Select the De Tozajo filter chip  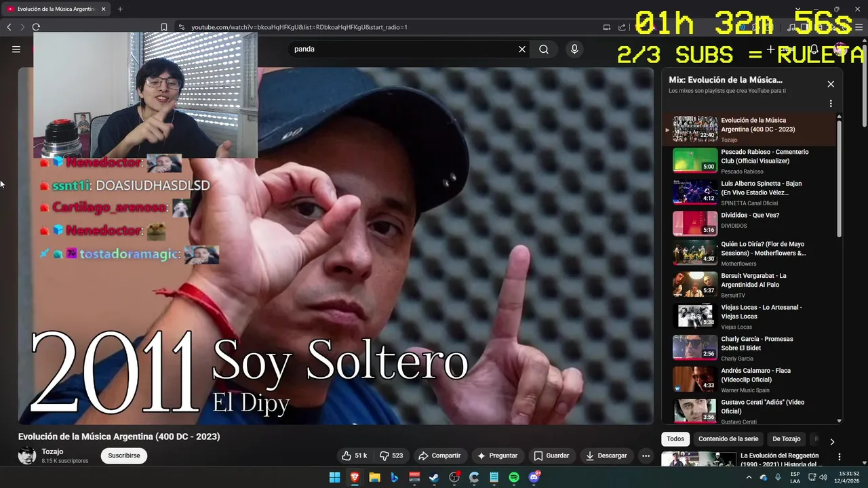(x=787, y=439)
